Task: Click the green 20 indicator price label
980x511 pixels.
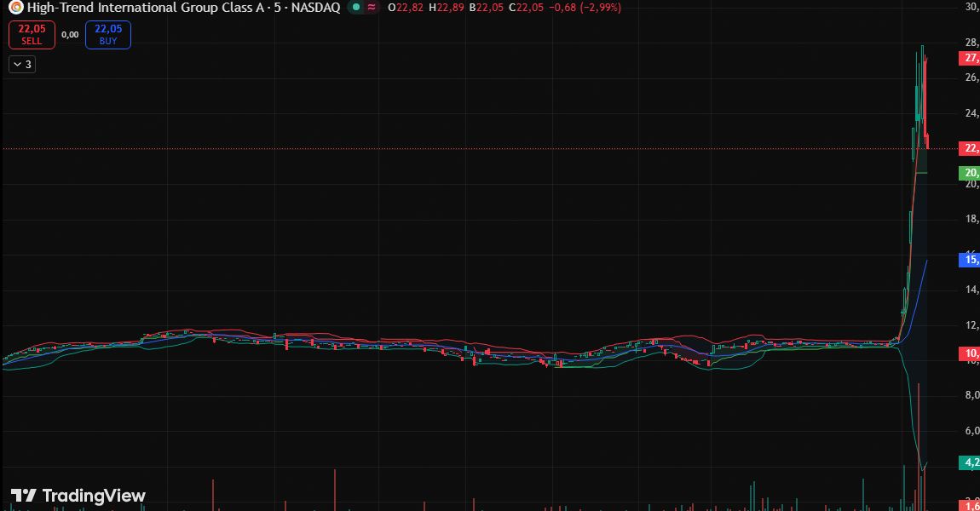Action: 970,173
